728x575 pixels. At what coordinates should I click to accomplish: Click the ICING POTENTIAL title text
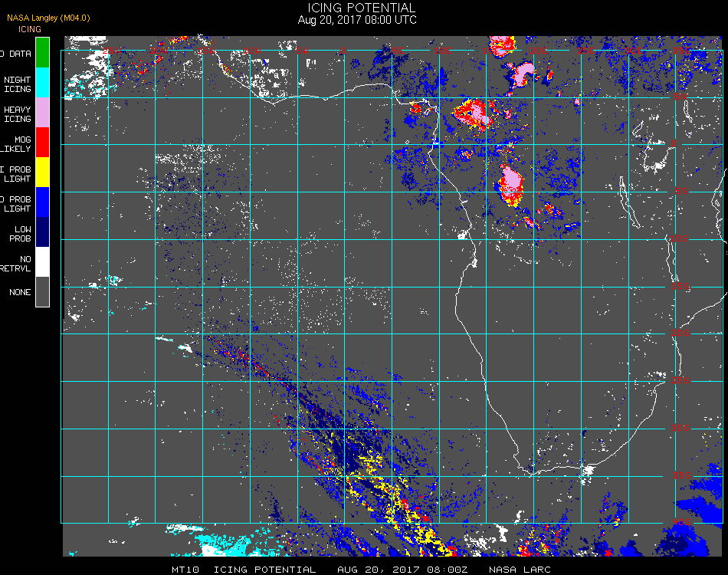pyautogui.click(x=361, y=8)
